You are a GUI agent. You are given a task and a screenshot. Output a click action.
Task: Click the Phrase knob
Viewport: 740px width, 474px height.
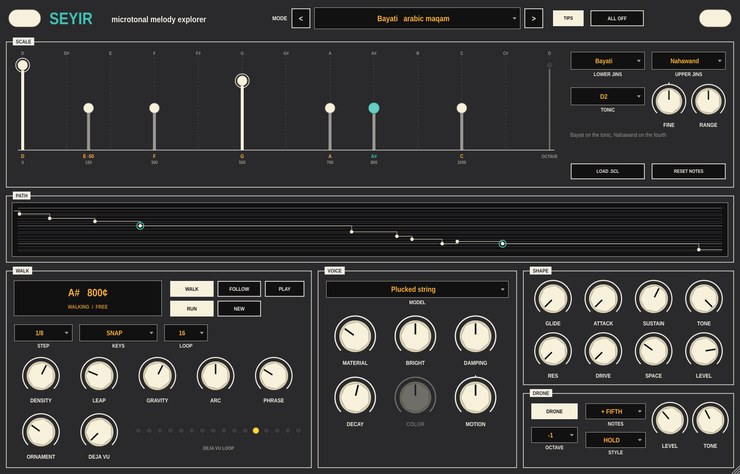point(274,376)
